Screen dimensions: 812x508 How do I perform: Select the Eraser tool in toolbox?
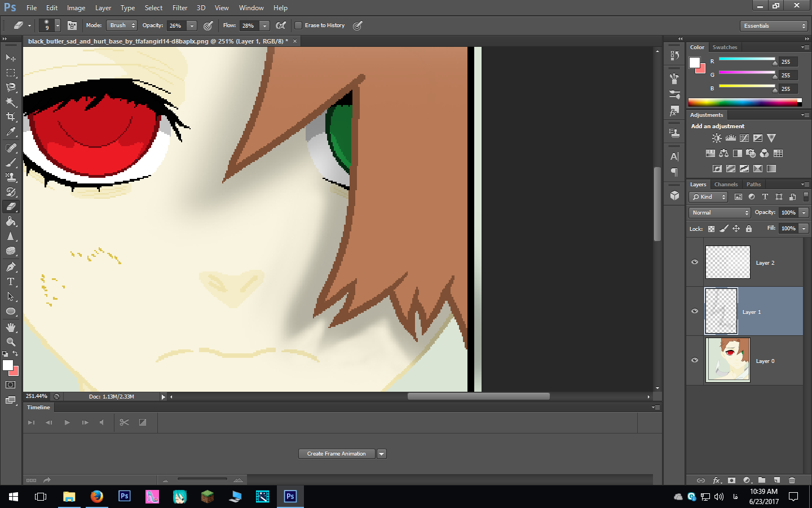coord(11,207)
